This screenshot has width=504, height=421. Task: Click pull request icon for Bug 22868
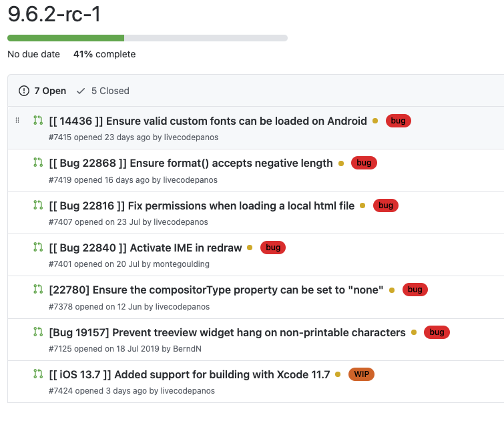point(38,163)
